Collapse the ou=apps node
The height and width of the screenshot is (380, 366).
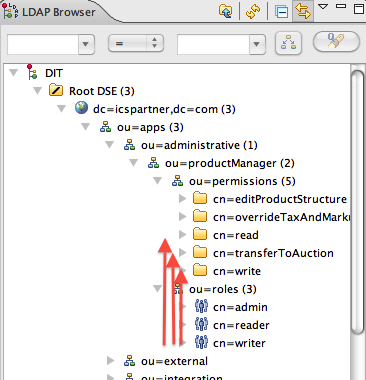[x=85, y=127]
